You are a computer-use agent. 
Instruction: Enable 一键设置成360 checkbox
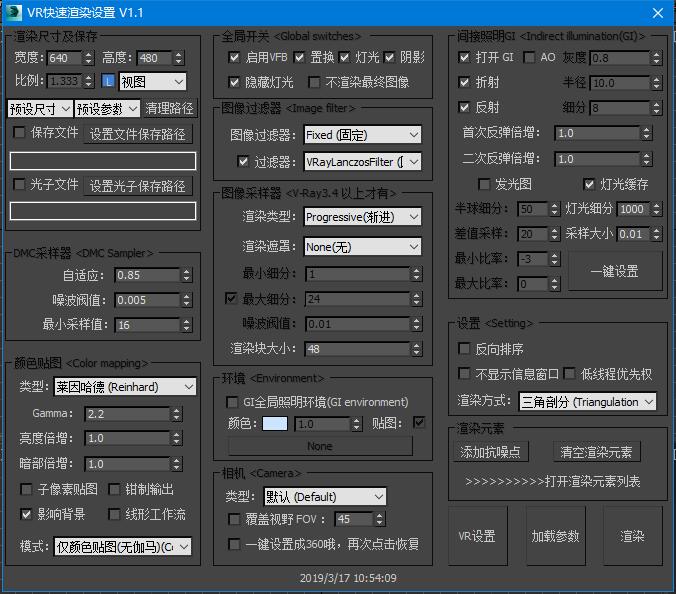point(234,544)
